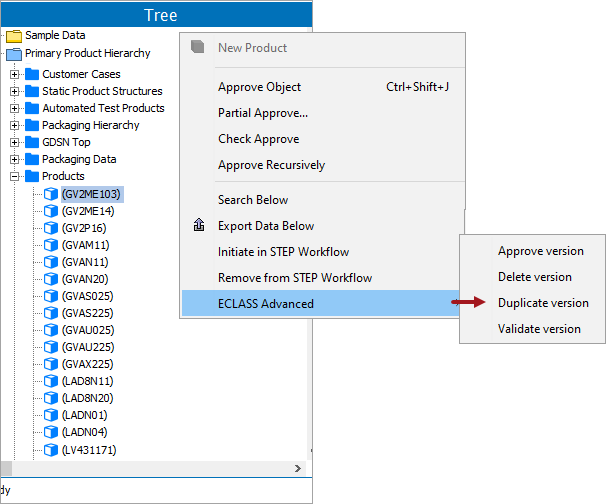The image size is (606, 504).
Task: Select the (LAD8N20) product label
Action: click(x=88, y=398)
